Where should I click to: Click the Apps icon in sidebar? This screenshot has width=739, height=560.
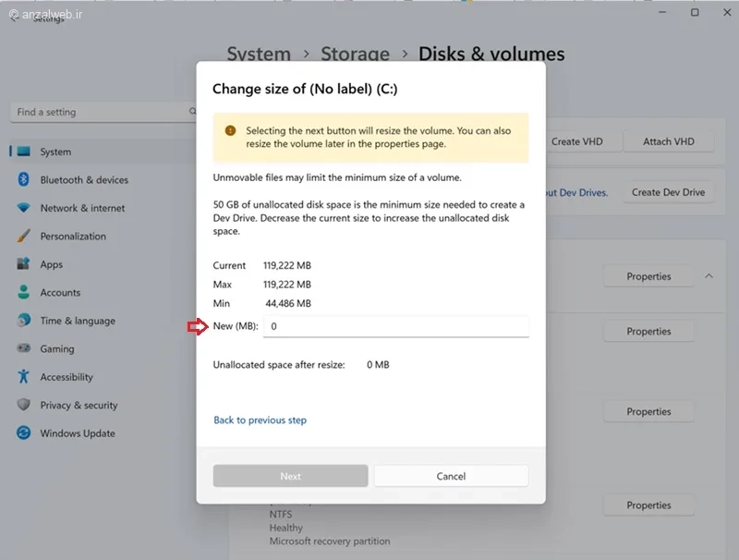[24, 263]
